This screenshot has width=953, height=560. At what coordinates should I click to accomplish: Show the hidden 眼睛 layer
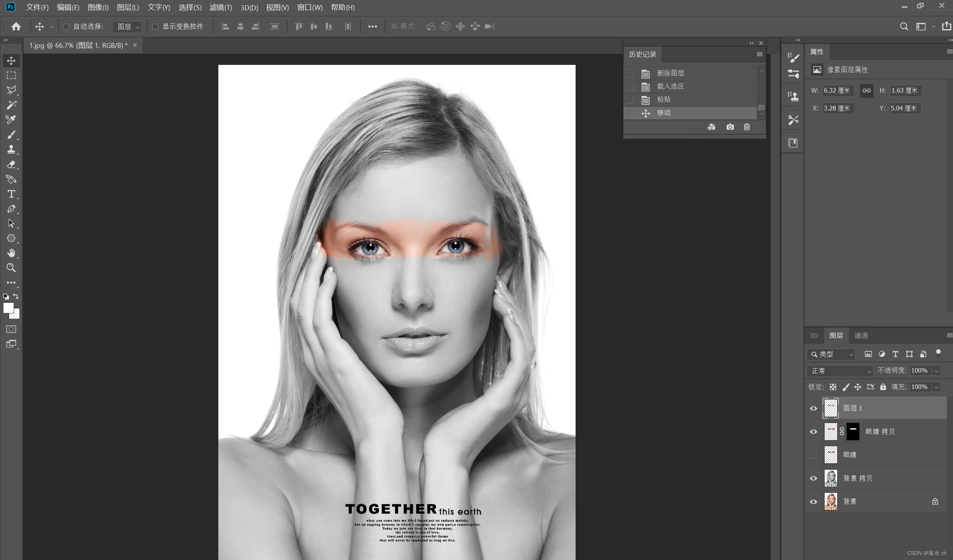click(813, 455)
